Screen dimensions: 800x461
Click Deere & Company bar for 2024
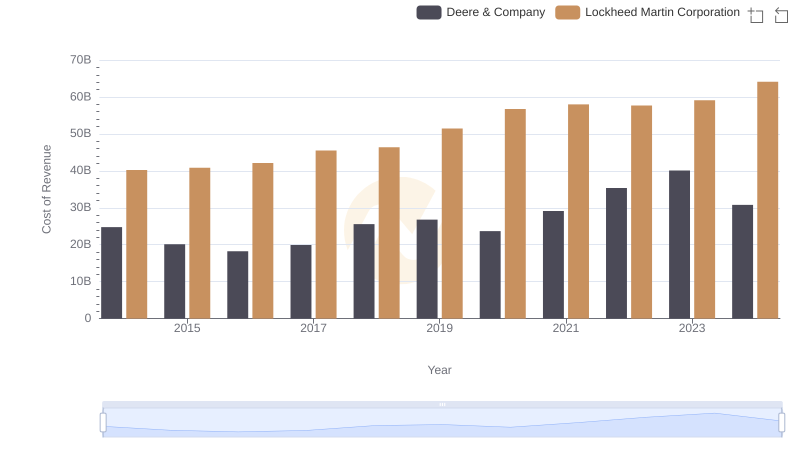click(x=742, y=262)
